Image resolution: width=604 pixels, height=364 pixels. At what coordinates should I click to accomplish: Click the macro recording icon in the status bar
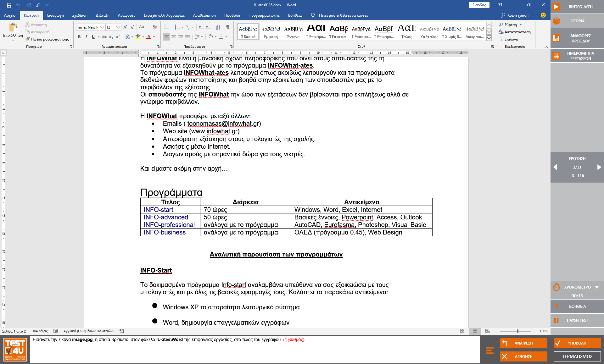click(x=122, y=331)
